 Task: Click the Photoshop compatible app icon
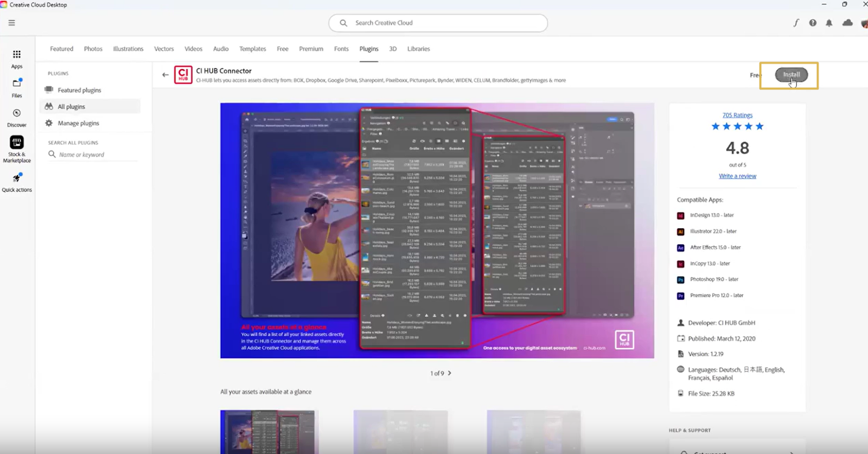pos(681,280)
